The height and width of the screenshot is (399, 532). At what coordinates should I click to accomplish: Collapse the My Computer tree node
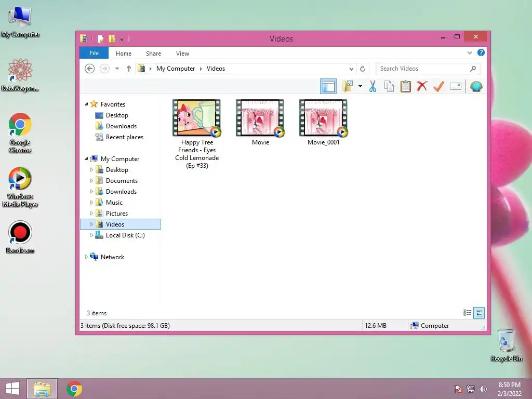click(86, 159)
